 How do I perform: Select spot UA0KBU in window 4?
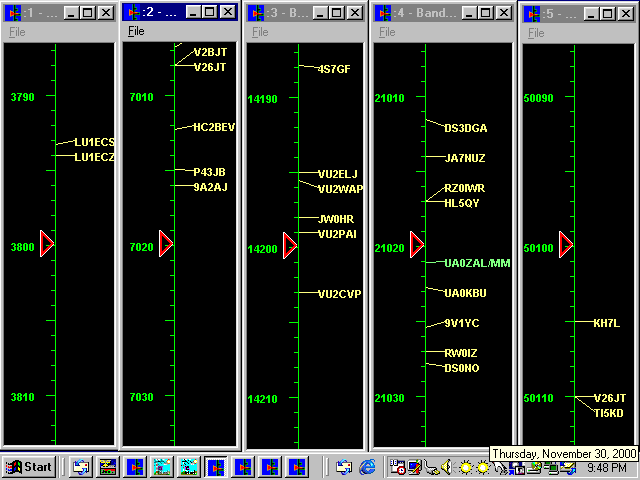coord(465,293)
